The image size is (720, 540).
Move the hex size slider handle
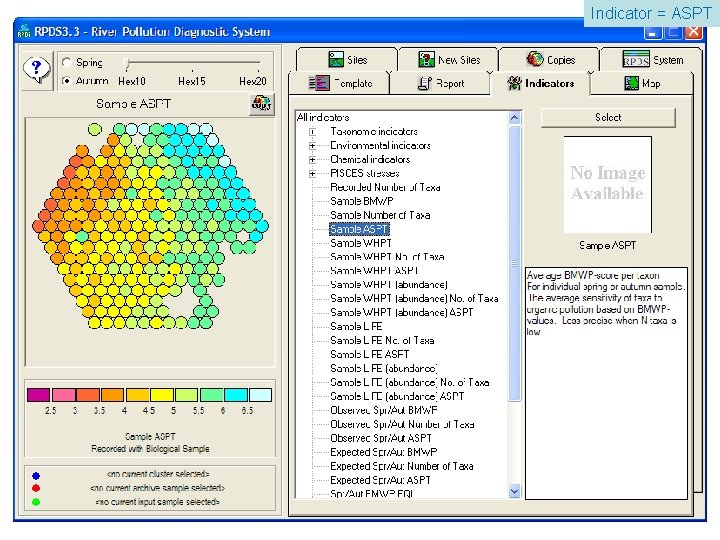tap(128, 63)
